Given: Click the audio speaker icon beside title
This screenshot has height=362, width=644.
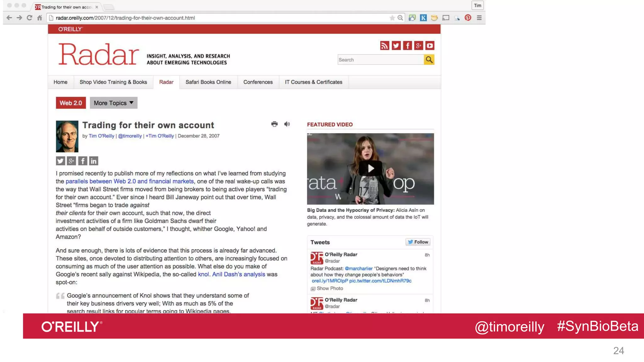Looking at the screenshot, I should pos(287,124).
